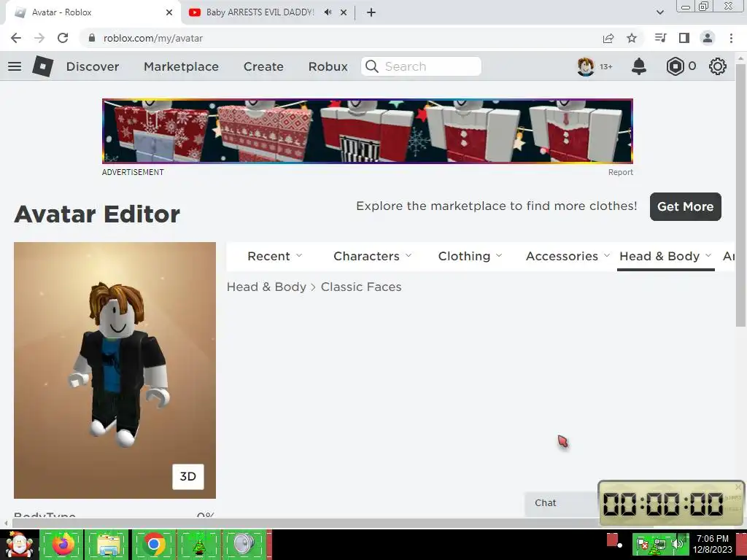Report the advertisement
The width and height of the screenshot is (747, 560).
[620, 172]
